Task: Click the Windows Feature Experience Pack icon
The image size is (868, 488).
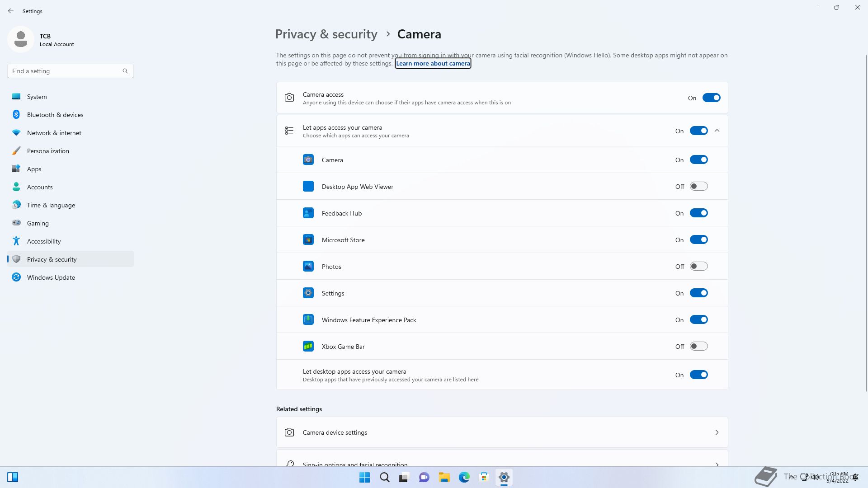Action: tap(308, 319)
